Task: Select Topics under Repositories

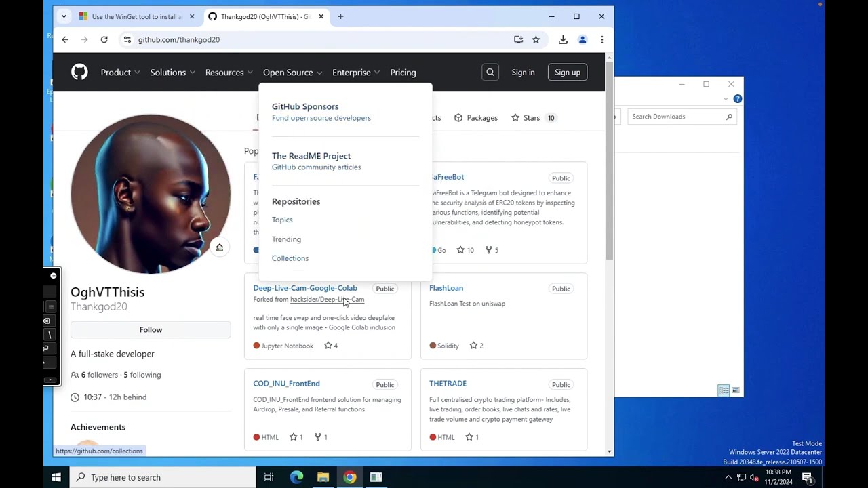Action: [x=282, y=220]
